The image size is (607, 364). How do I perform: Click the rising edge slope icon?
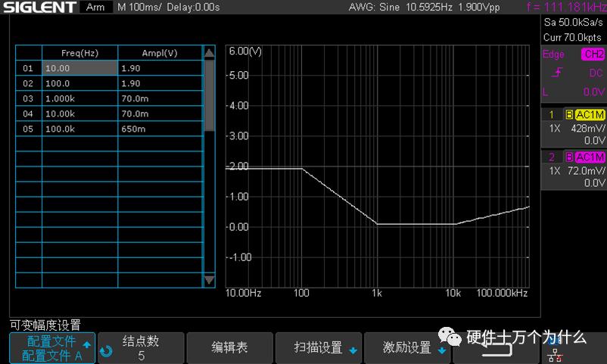click(557, 73)
